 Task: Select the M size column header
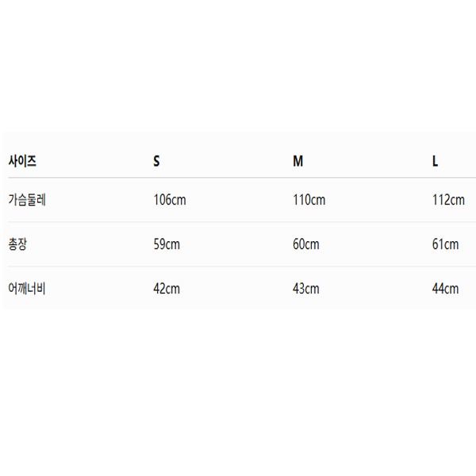[297, 161]
